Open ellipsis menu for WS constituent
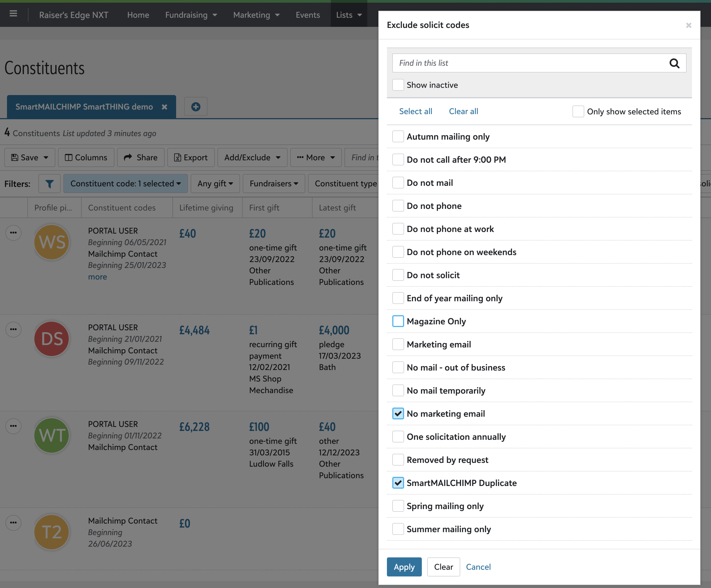Viewport: 711px width, 588px height. pyautogui.click(x=13, y=233)
